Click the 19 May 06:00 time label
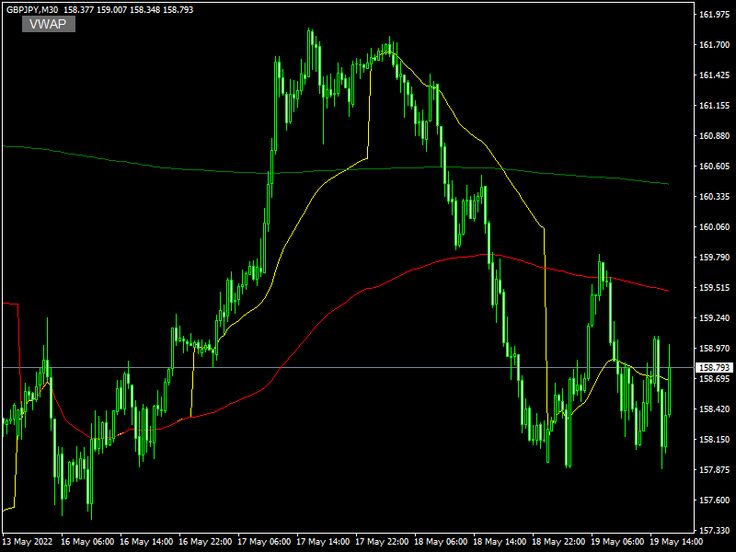Screen dimensions: 736x552 pos(618,541)
